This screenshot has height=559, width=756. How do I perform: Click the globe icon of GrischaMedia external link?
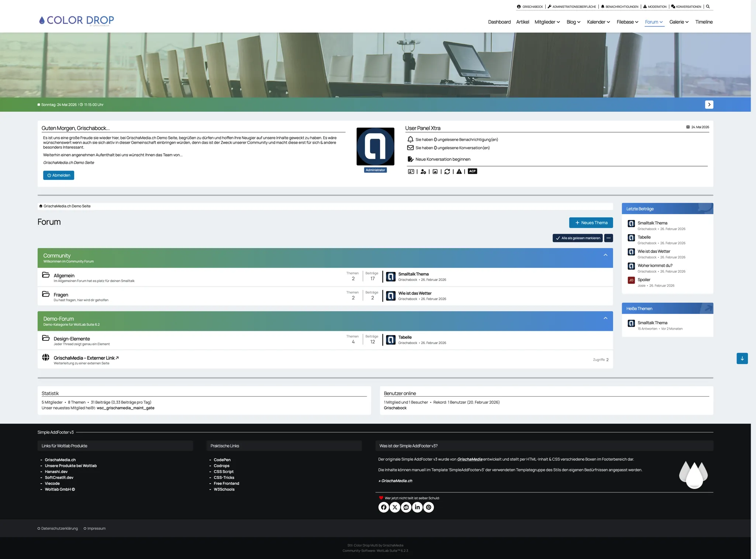click(x=46, y=357)
